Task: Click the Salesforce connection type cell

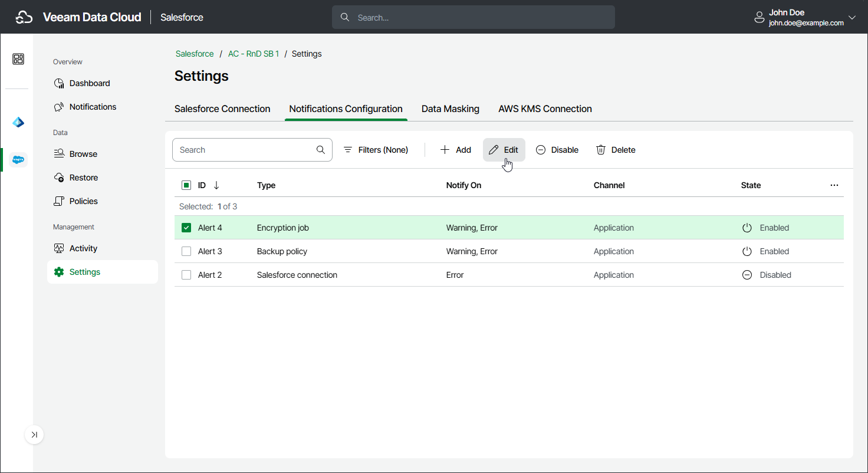Action: tap(297, 275)
